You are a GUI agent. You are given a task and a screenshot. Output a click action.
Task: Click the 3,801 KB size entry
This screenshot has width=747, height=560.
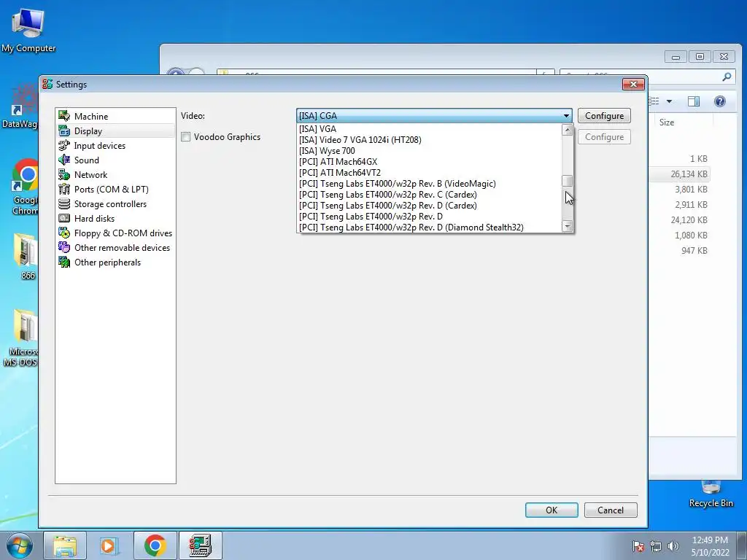click(x=691, y=189)
